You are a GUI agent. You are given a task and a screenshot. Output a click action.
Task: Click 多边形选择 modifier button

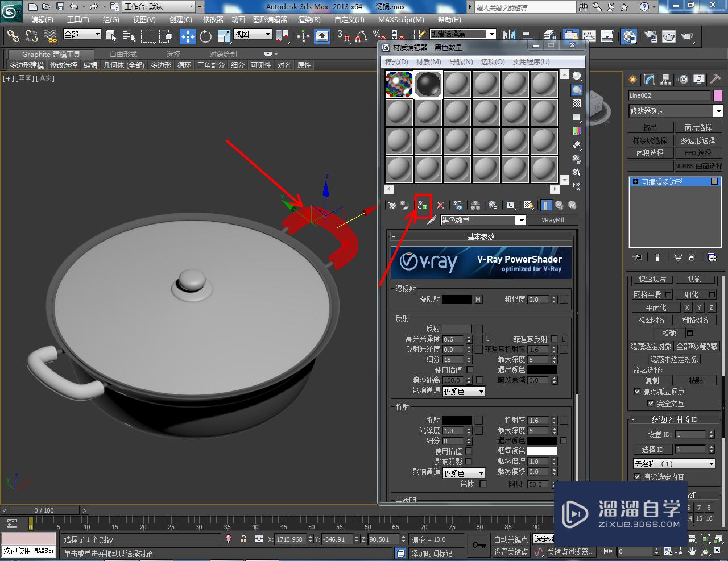[x=698, y=140]
